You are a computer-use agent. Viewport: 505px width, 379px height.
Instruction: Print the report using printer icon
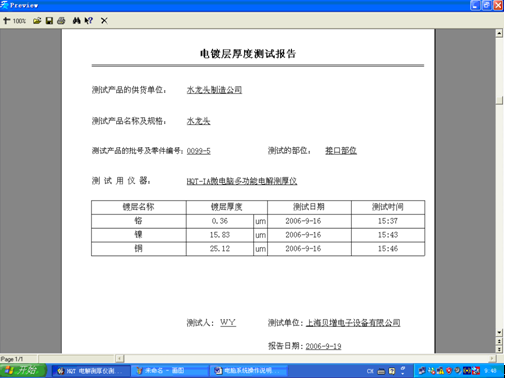click(x=61, y=21)
